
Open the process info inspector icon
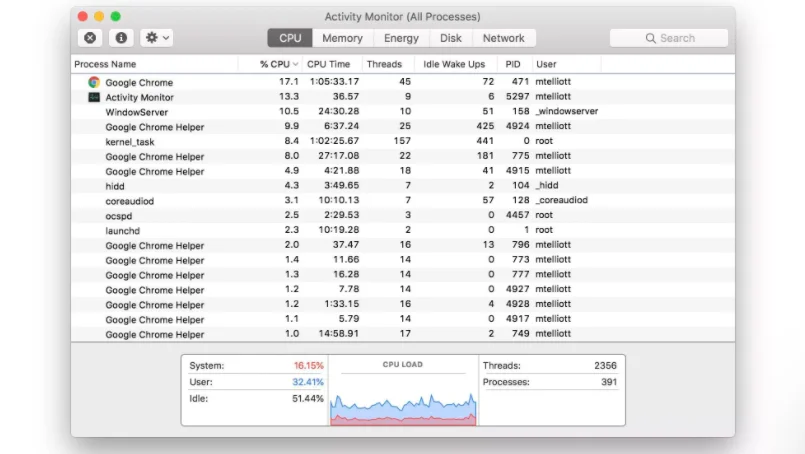coord(121,38)
